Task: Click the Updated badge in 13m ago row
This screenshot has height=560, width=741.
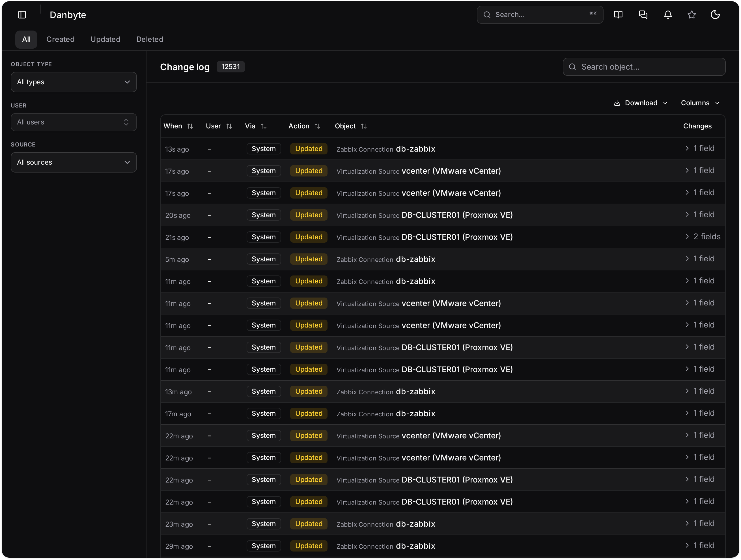Action: click(309, 391)
